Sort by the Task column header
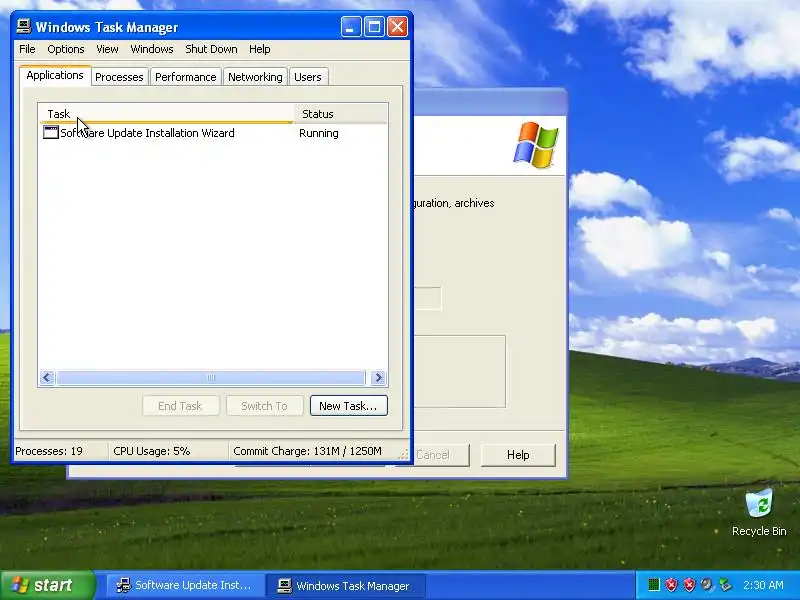Screen dimensions: 800x600 pos(167,114)
